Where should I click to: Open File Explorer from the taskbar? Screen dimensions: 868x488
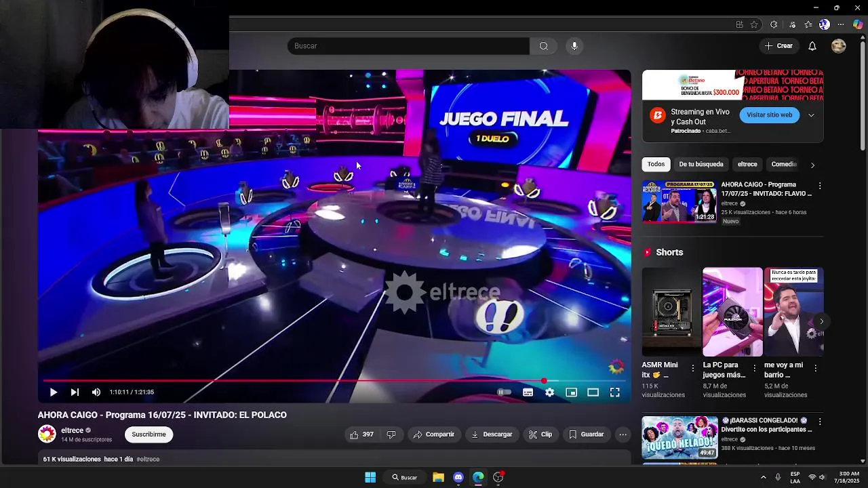click(x=438, y=477)
